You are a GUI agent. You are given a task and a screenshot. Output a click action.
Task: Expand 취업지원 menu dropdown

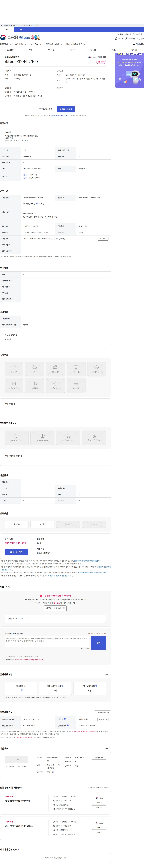(x=21, y=44)
